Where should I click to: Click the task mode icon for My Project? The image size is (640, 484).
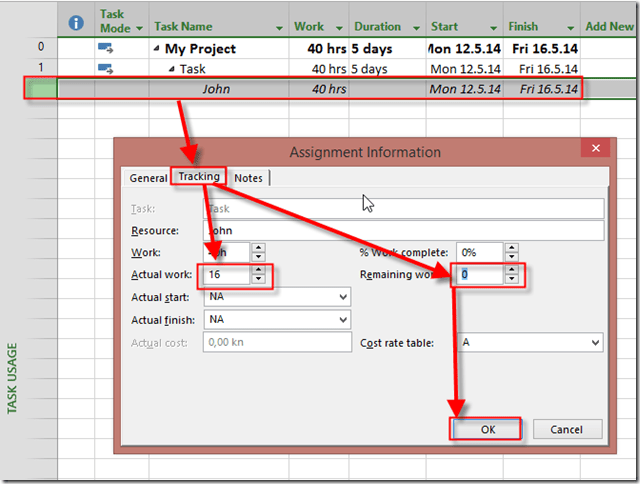click(x=106, y=47)
